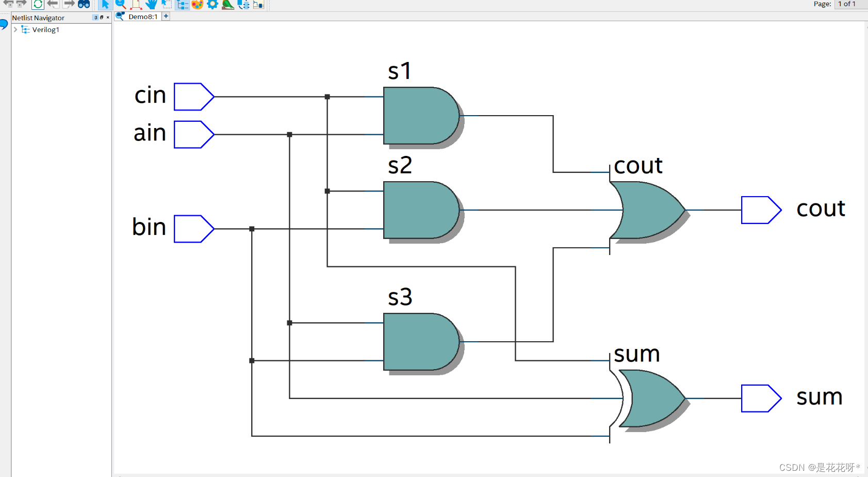
Task: Choose the blue hand Drag tool
Action: click(x=151, y=4)
